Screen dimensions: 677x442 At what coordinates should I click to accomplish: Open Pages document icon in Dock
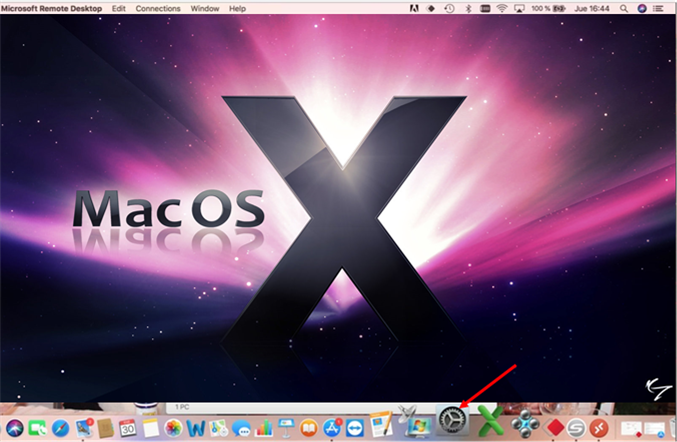pyautogui.click(x=382, y=424)
